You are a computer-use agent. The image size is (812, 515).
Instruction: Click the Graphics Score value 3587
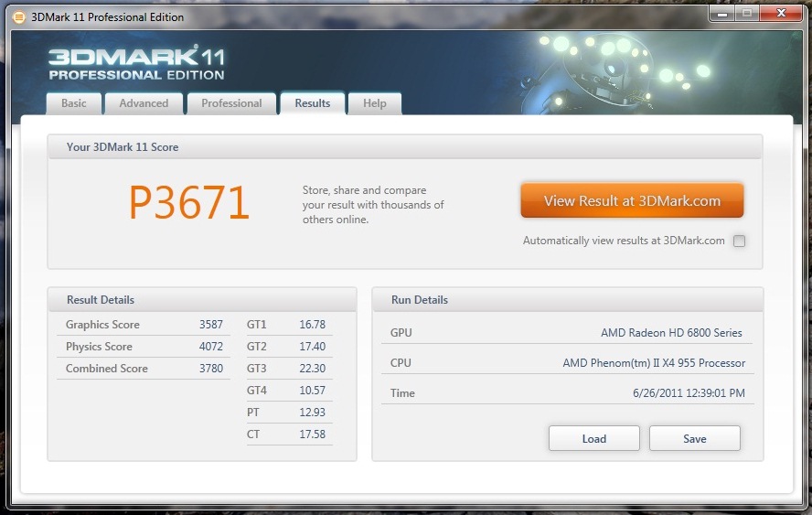click(210, 325)
